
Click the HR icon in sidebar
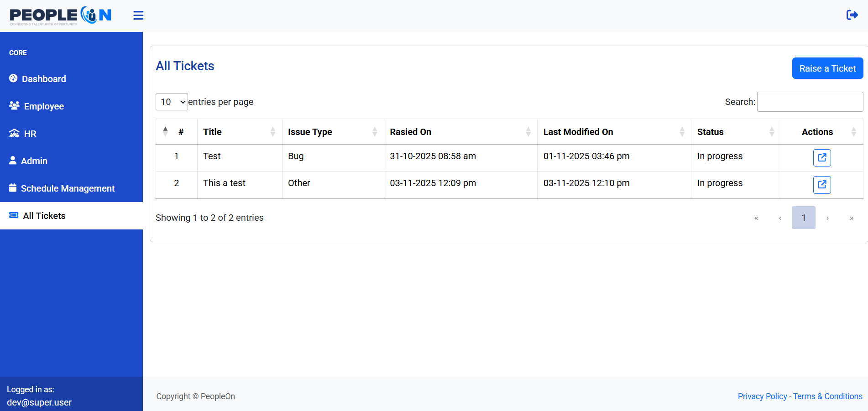14,133
